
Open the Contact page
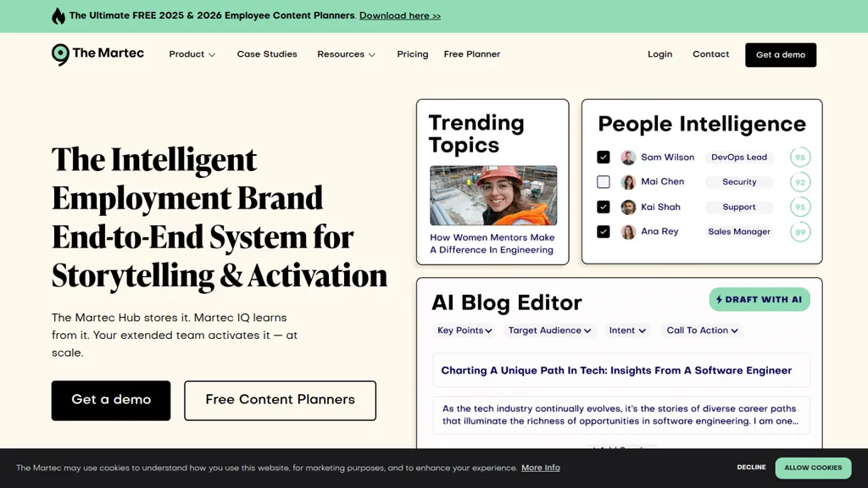711,54
